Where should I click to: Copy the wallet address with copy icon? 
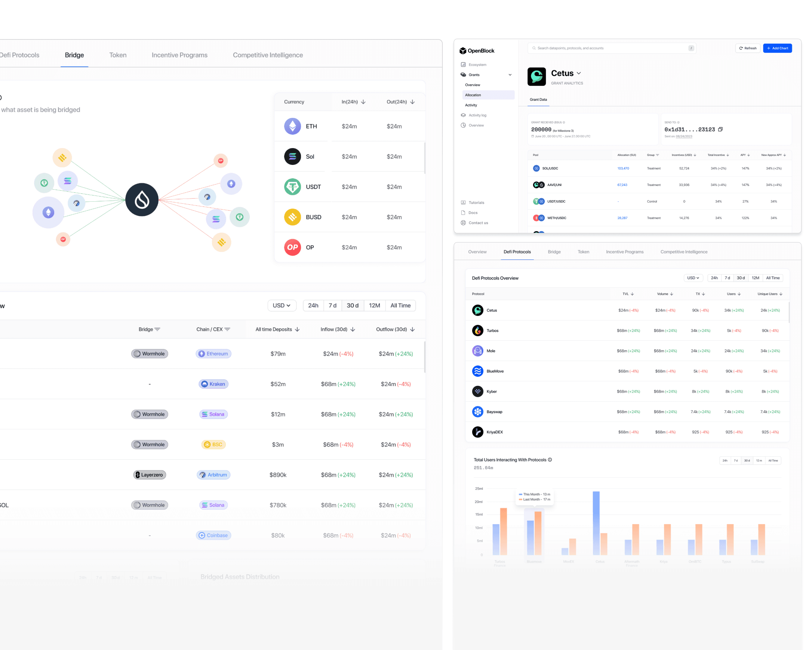coord(720,129)
